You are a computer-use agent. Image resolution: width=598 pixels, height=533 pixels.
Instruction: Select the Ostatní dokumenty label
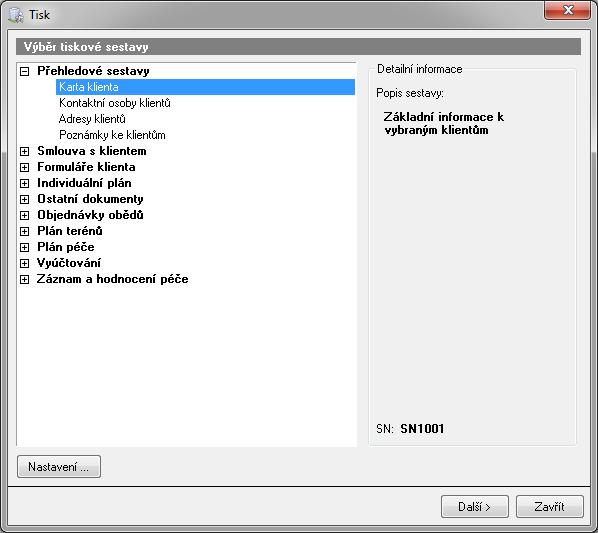pos(90,199)
